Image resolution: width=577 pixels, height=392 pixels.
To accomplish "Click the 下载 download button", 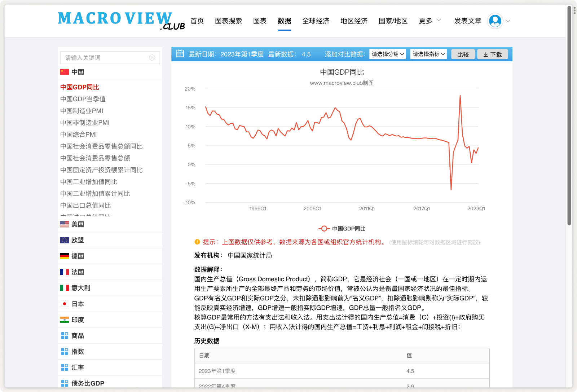I will pyautogui.click(x=492, y=54).
